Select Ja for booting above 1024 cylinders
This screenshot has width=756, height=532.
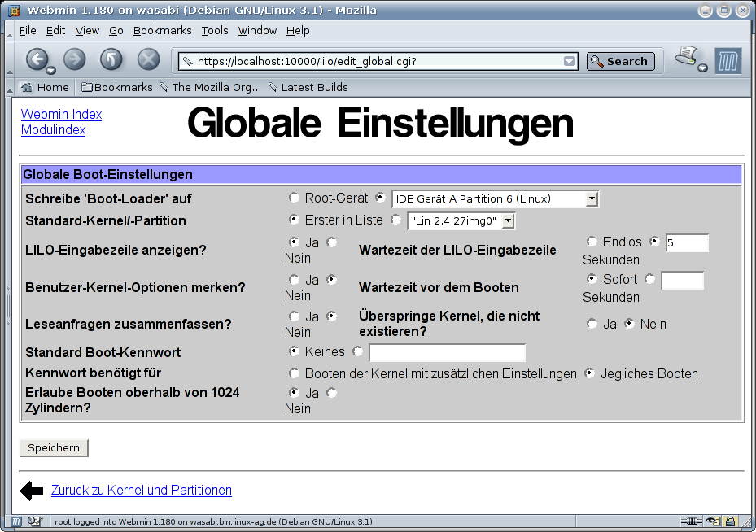(x=294, y=392)
